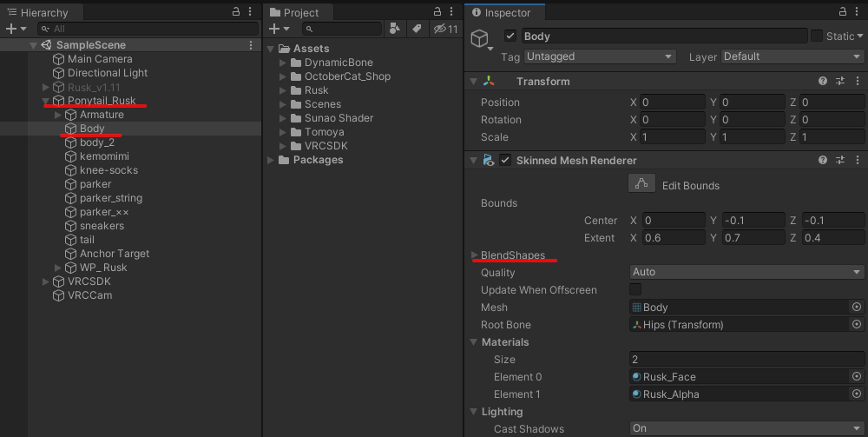Expand the DynamicBone folder arrow
Viewport: 868px width, 437px height.
[x=283, y=63]
